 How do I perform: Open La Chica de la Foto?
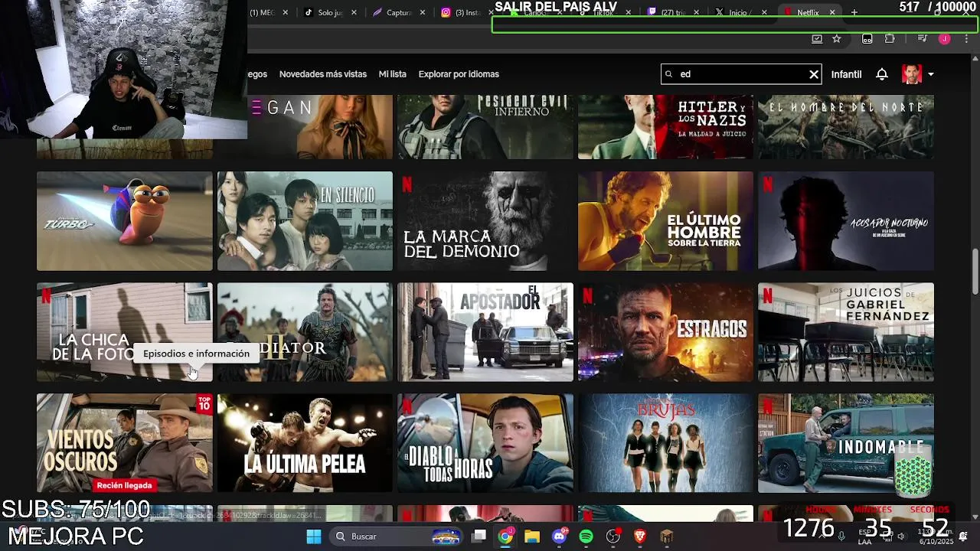[125, 332]
